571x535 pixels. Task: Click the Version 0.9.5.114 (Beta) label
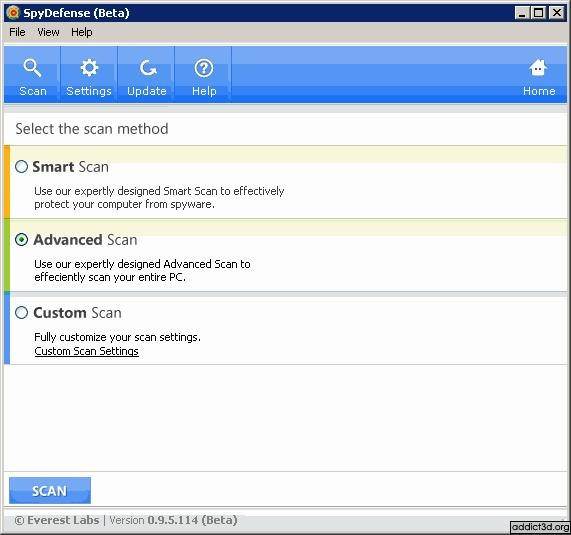pos(173,520)
